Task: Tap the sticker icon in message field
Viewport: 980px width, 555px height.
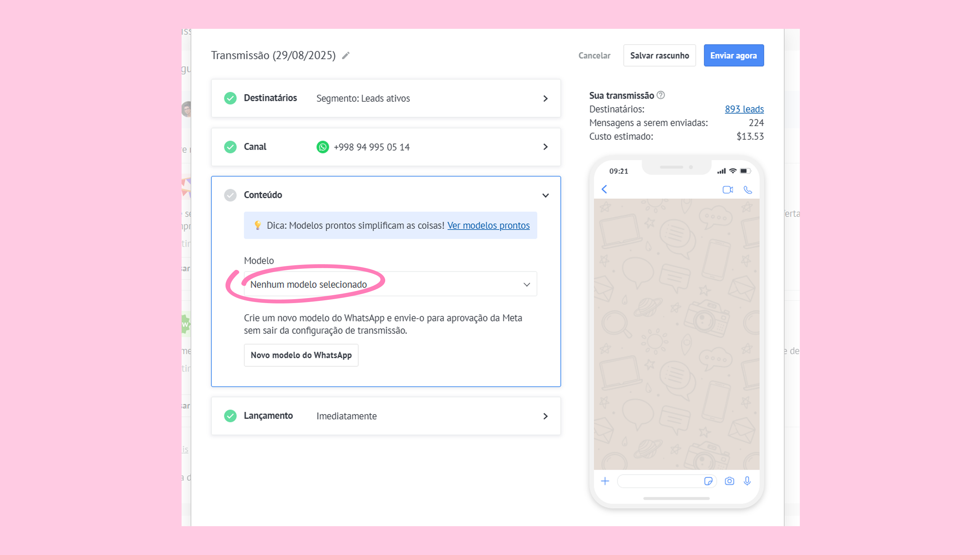Action: [x=708, y=481]
